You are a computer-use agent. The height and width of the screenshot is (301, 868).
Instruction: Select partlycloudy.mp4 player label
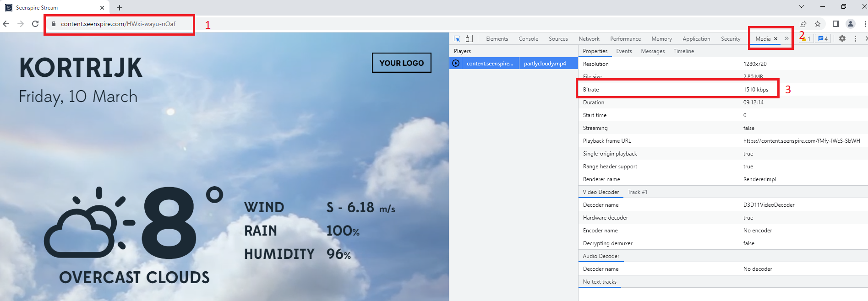pyautogui.click(x=545, y=64)
